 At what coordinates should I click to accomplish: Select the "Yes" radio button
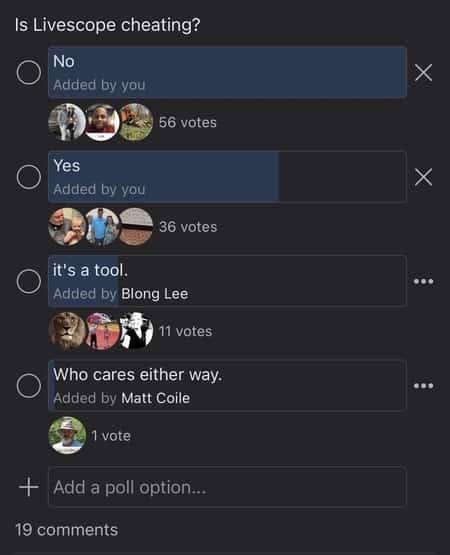coord(29,177)
